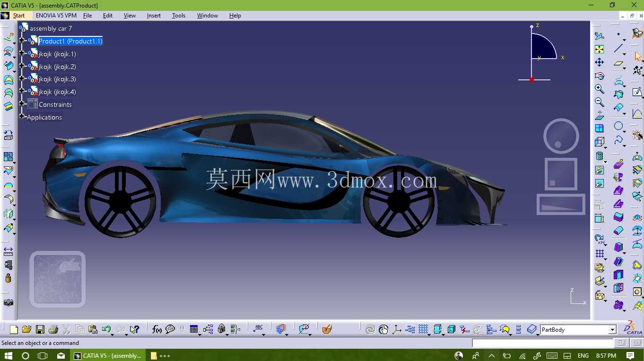644x361 pixels.
Task: Click the Select arrow tool
Action: [637, 56]
